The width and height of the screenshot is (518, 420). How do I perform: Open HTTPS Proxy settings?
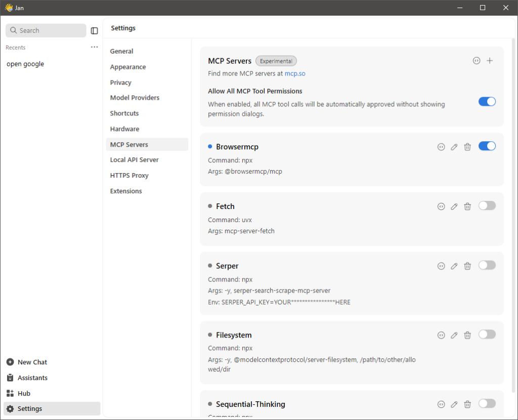(x=147, y=175)
